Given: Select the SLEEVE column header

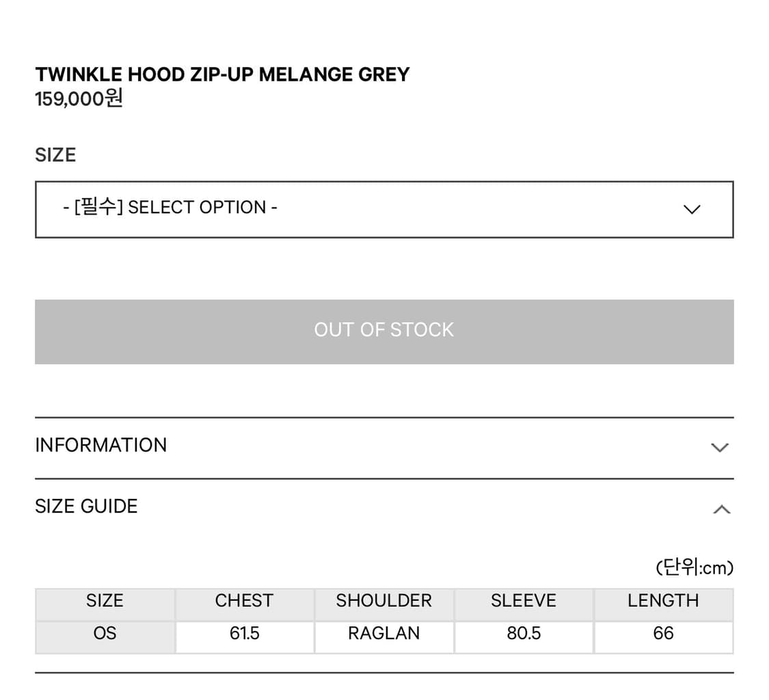Looking at the screenshot, I should [524, 601].
